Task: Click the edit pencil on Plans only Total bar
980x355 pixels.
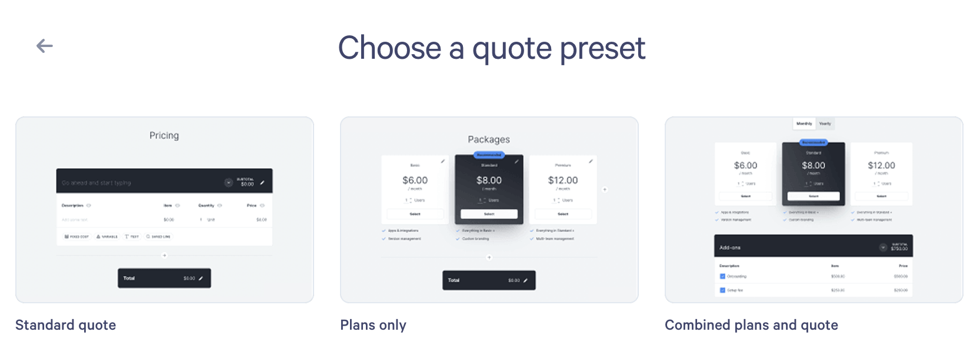Action: (525, 280)
